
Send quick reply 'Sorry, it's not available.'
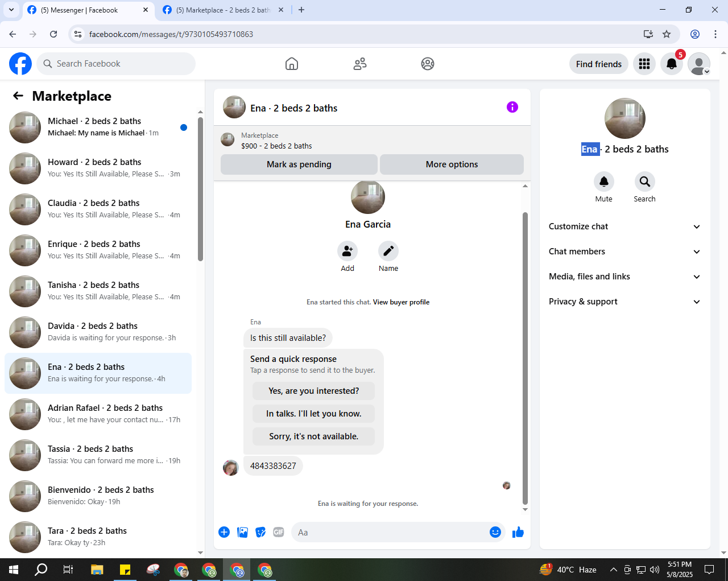coord(313,436)
